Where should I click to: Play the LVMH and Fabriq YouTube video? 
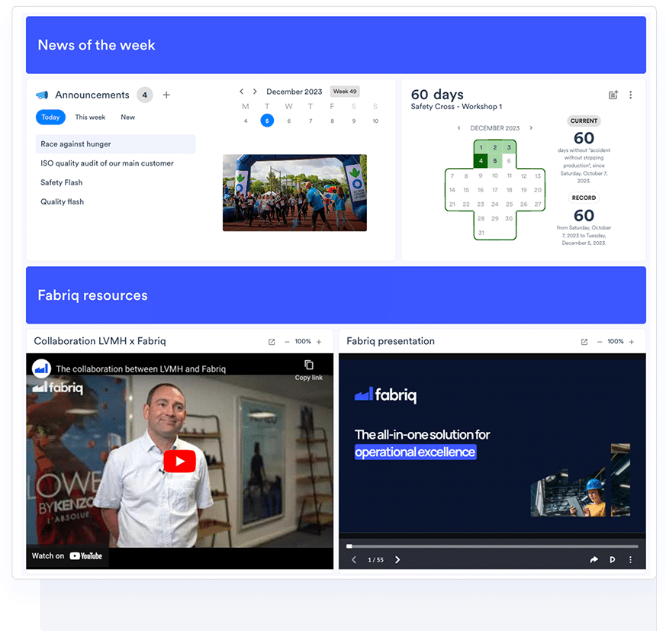pos(180,461)
